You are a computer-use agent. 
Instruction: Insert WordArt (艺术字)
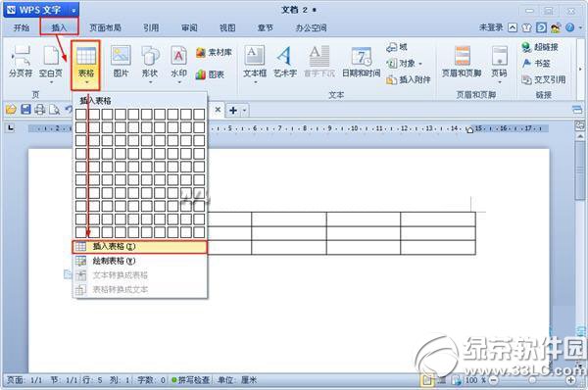point(285,61)
